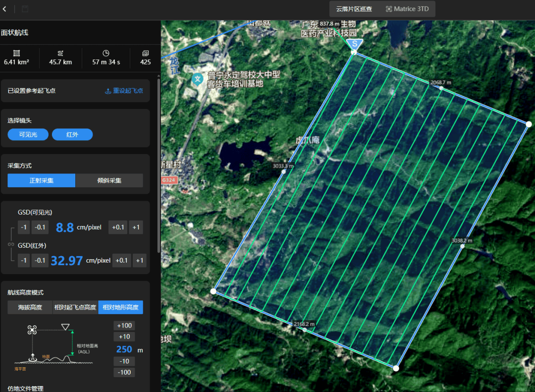535x392 pixels.
Task: Decrease flight height with -10 button
Action: (x=124, y=361)
